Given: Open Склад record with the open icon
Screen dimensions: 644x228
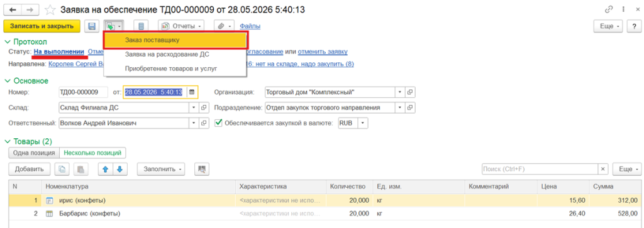Looking at the screenshot, I should (204, 108).
